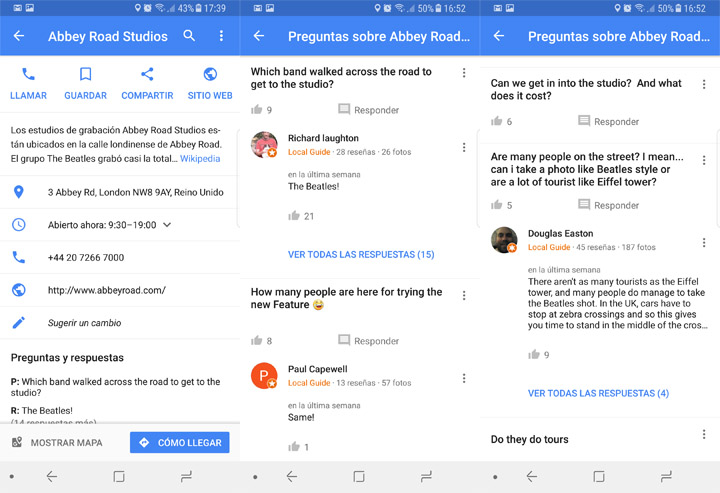Tap the MOSTRAR MAPA button
This screenshot has width=720, height=493.
[57, 443]
